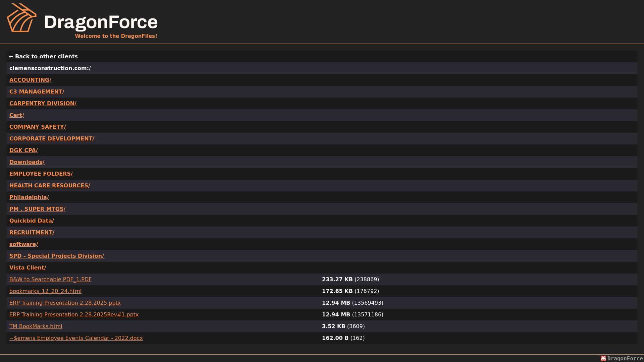Click the TM BookMarks.html file link
644x362 pixels.
pos(36,326)
